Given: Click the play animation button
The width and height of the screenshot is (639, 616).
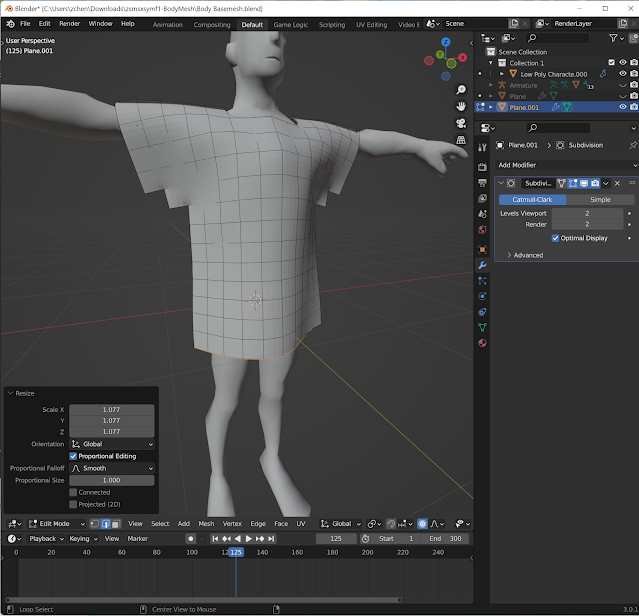Looking at the screenshot, I should pos(248,539).
